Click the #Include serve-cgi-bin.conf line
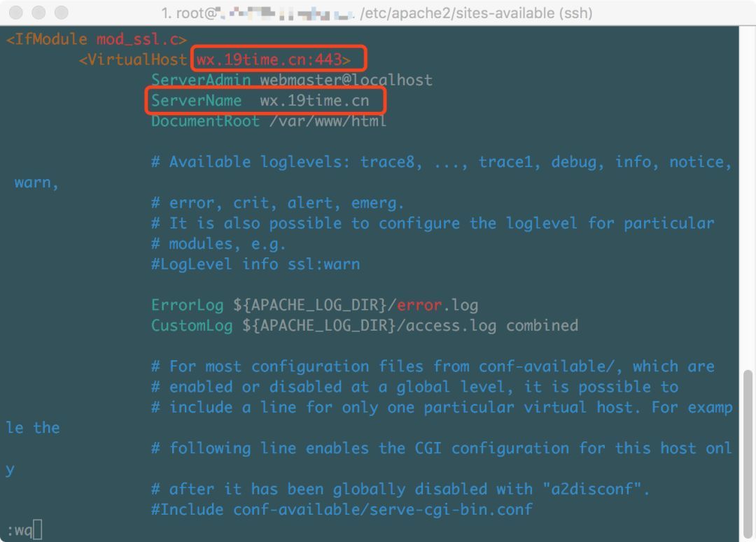The height and width of the screenshot is (542, 756). tap(342, 510)
